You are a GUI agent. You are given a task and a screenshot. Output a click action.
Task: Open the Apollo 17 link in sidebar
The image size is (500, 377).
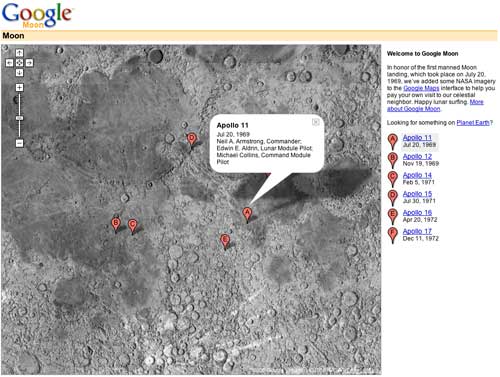pyautogui.click(x=417, y=231)
